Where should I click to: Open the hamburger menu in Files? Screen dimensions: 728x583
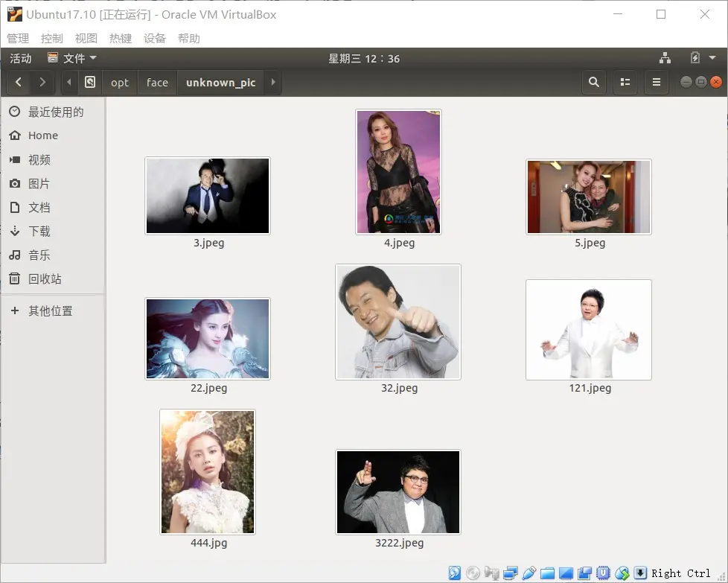tap(656, 82)
